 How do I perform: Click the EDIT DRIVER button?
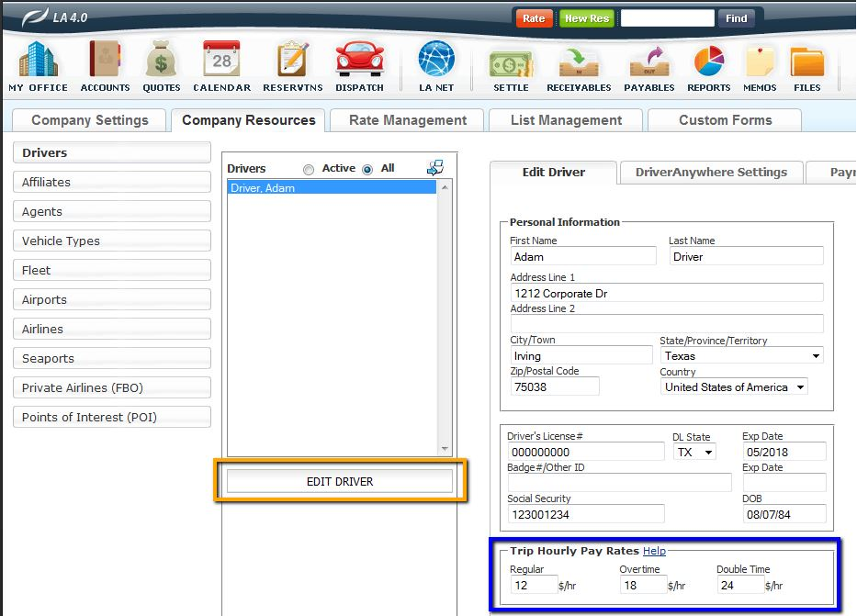(340, 481)
